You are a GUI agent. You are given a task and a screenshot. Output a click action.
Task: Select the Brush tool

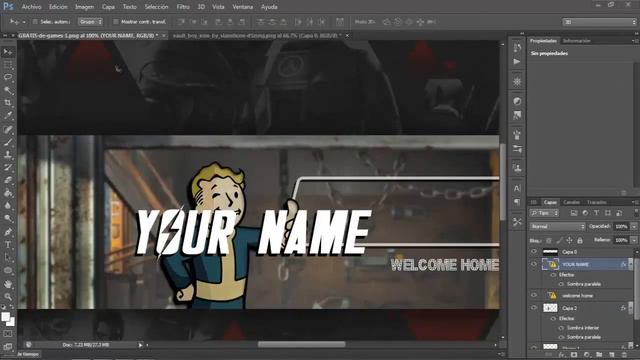[x=8, y=142]
